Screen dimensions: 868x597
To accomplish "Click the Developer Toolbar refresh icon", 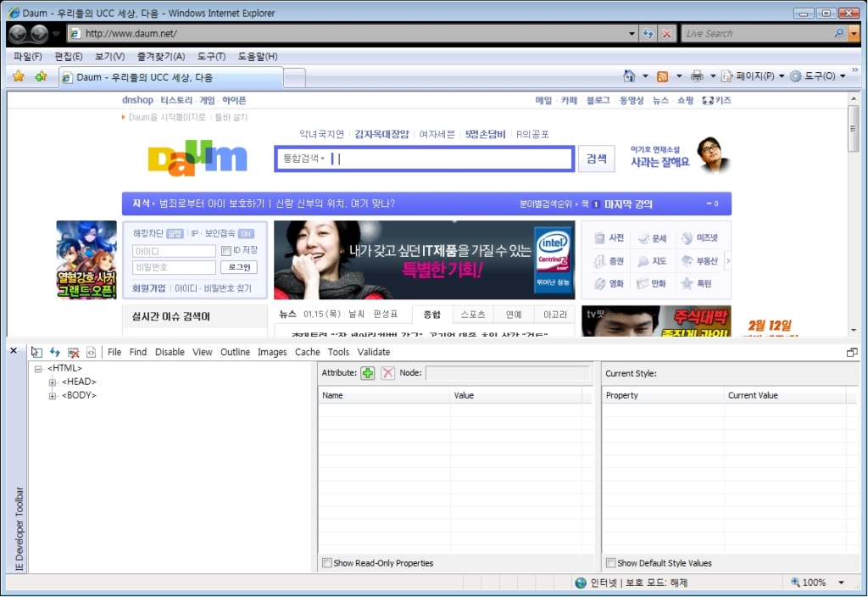I will pyautogui.click(x=55, y=352).
